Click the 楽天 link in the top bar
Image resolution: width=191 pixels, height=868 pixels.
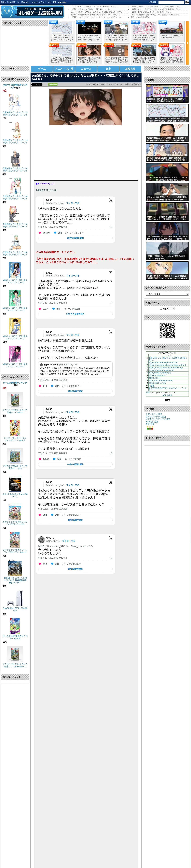(54, 2)
